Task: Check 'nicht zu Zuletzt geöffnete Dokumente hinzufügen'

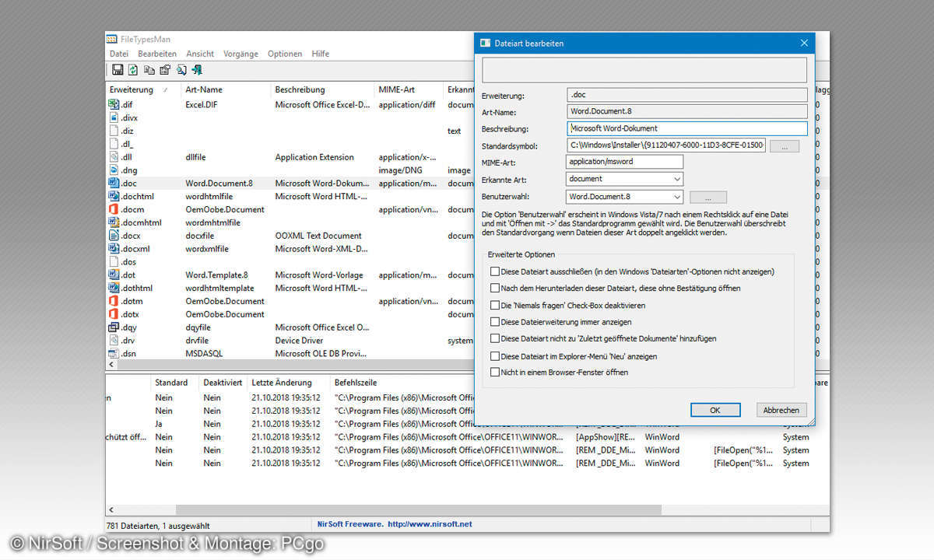Action: (495, 338)
